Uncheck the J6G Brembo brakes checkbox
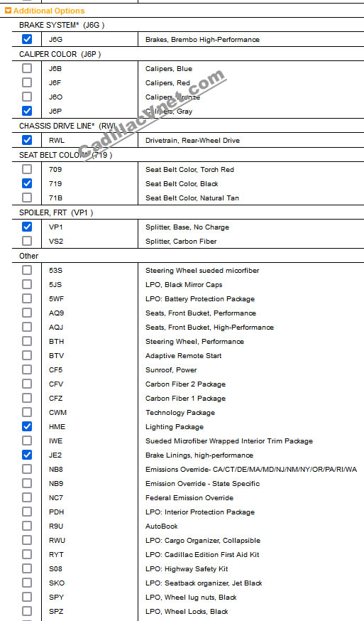Image resolution: width=364 pixels, height=621 pixels. click(27, 39)
